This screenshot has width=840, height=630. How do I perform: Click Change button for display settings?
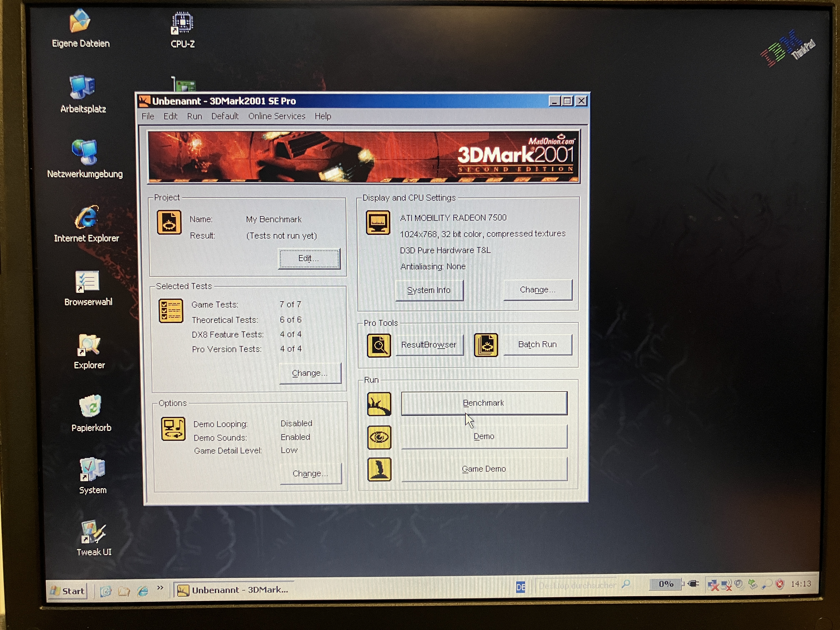537,290
